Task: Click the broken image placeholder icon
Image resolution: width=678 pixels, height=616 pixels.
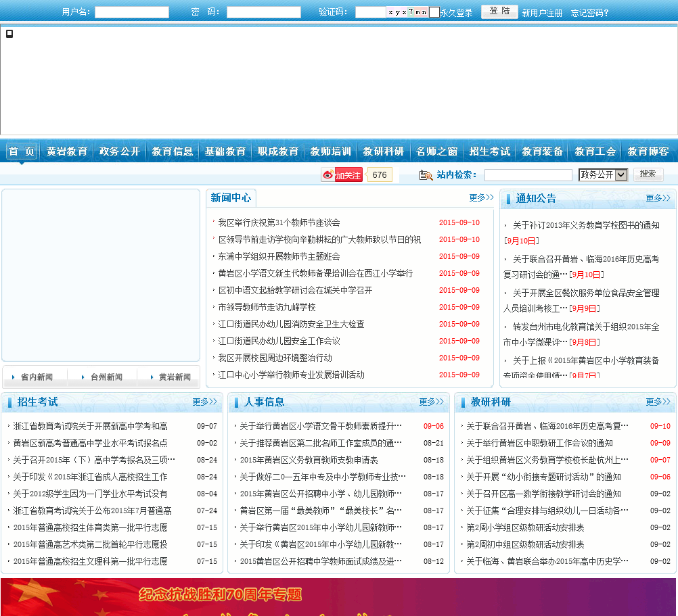Action: (x=9, y=34)
